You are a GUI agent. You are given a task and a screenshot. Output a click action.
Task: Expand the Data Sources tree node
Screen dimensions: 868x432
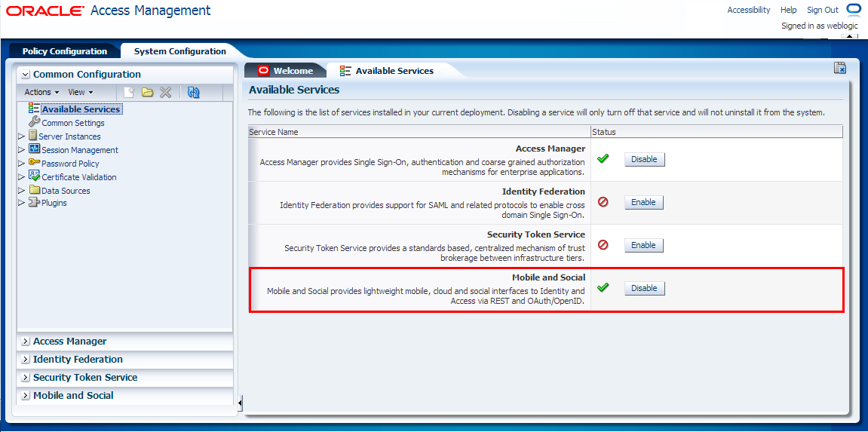click(x=22, y=190)
